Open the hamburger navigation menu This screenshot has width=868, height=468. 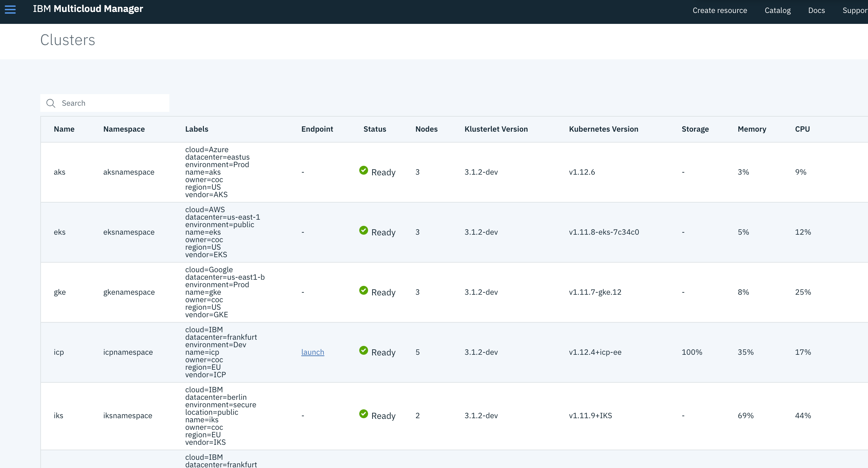click(10, 9)
